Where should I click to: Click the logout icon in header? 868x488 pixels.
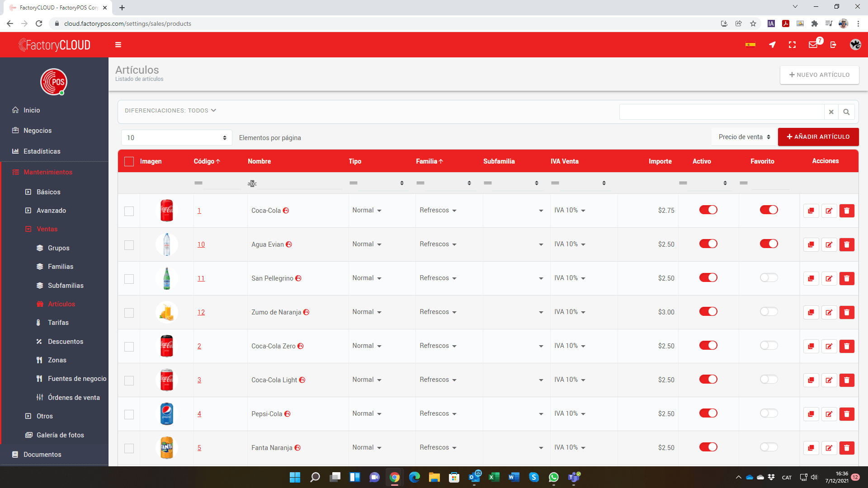(x=833, y=45)
